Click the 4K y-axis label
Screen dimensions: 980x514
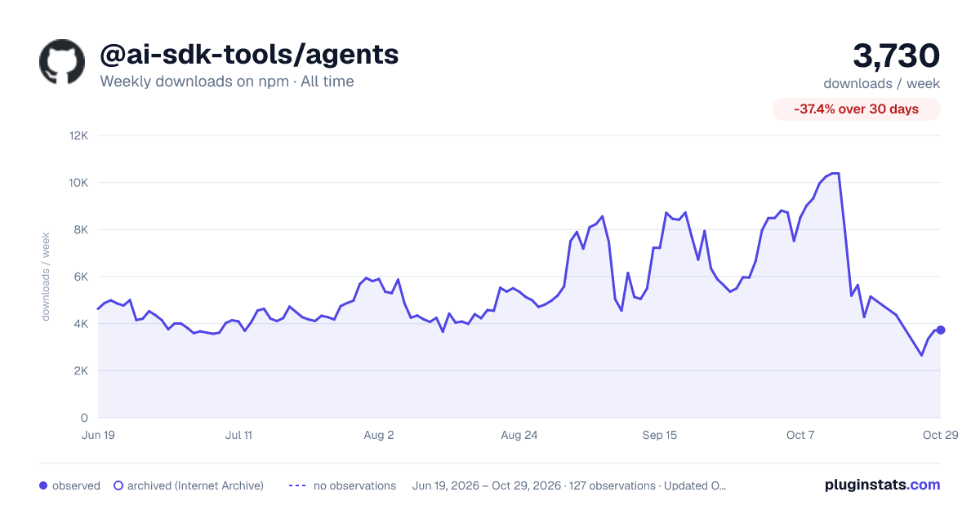[x=82, y=324]
